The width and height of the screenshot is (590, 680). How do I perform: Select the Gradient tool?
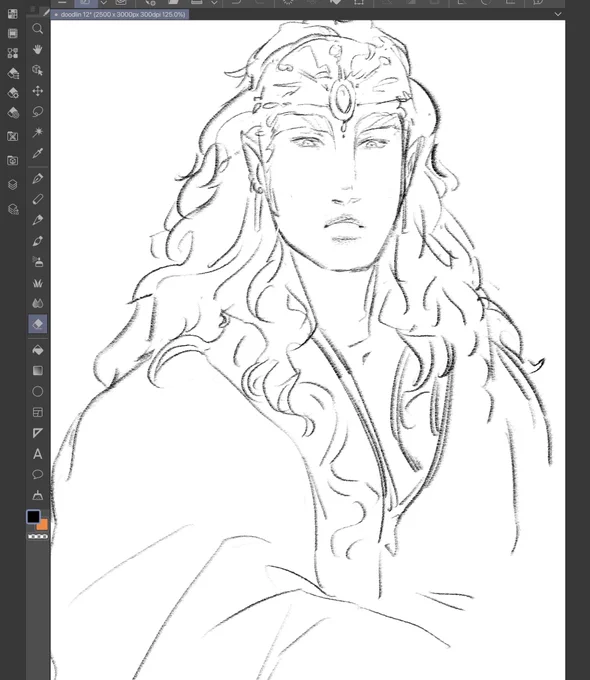[x=38, y=370]
